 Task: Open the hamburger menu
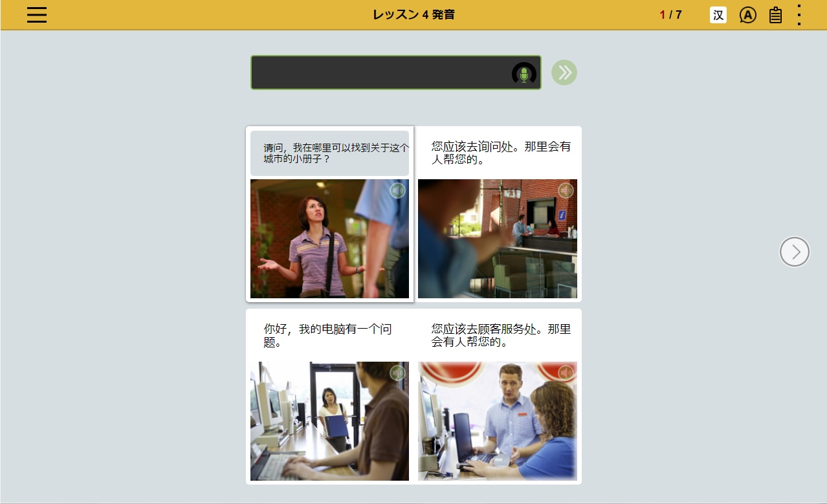coord(37,15)
